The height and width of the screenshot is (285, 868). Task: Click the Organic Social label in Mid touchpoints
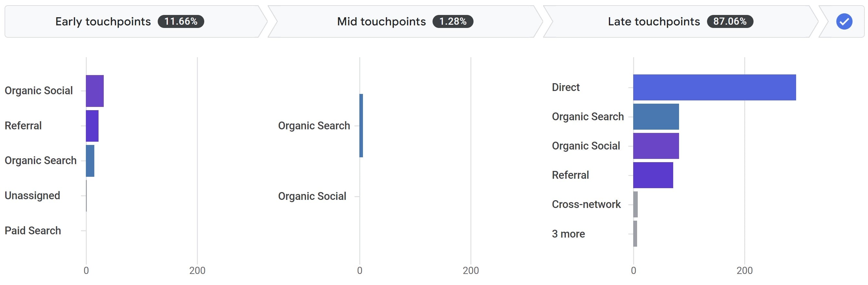tap(312, 196)
